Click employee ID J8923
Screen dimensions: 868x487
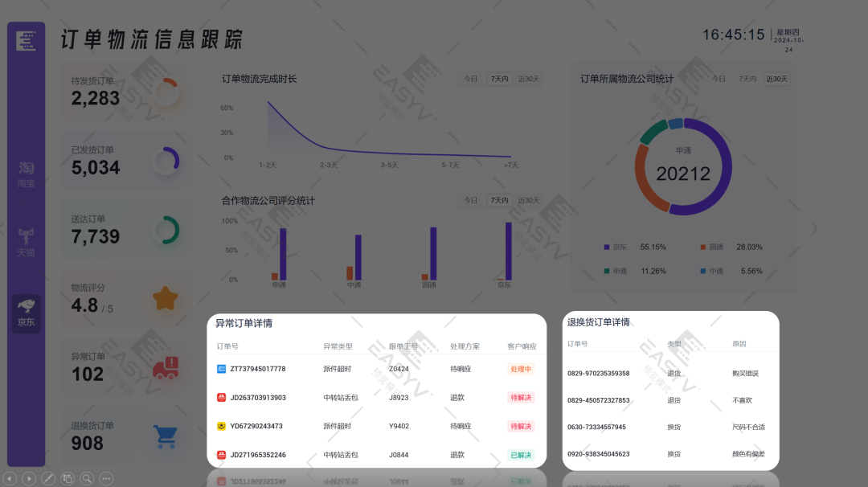[x=399, y=398]
